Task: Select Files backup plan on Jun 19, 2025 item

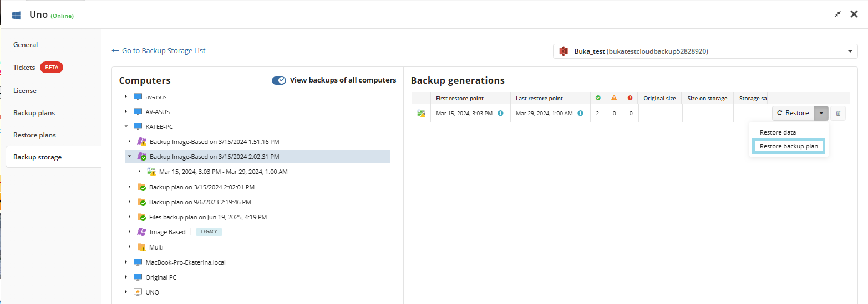Action: [x=208, y=217]
